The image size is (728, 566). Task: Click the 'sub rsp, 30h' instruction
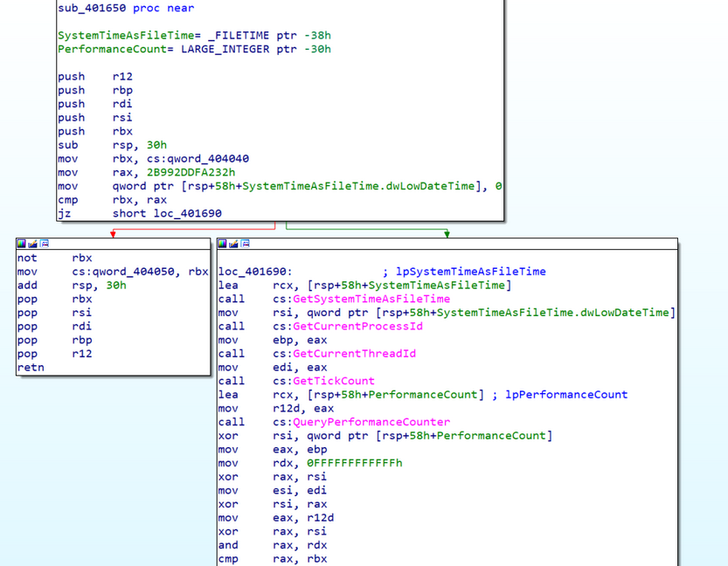pyautogui.click(x=113, y=145)
